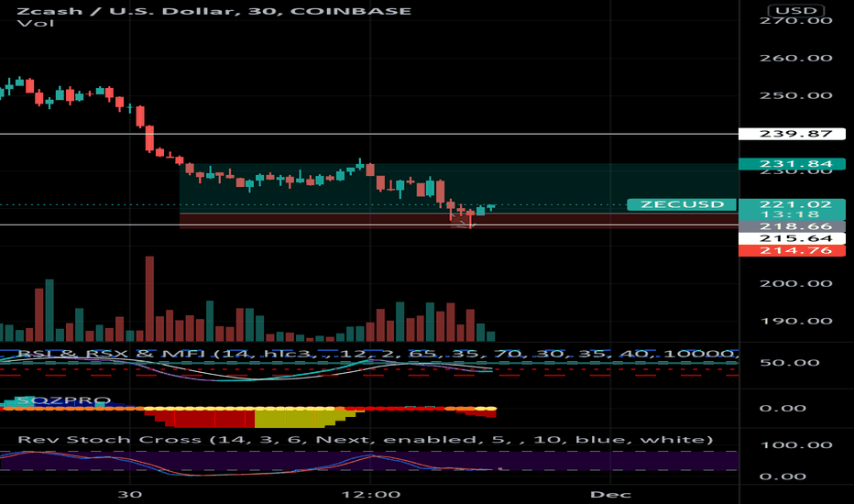Image resolution: width=854 pixels, height=504 pixels.
Task: Click the Dec date axis label
Action: click(x=609, y=493)
